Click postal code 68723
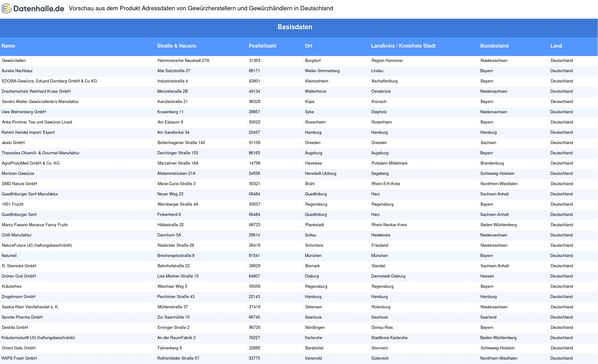Screen dimensions: 598x364 coord(255,225)
